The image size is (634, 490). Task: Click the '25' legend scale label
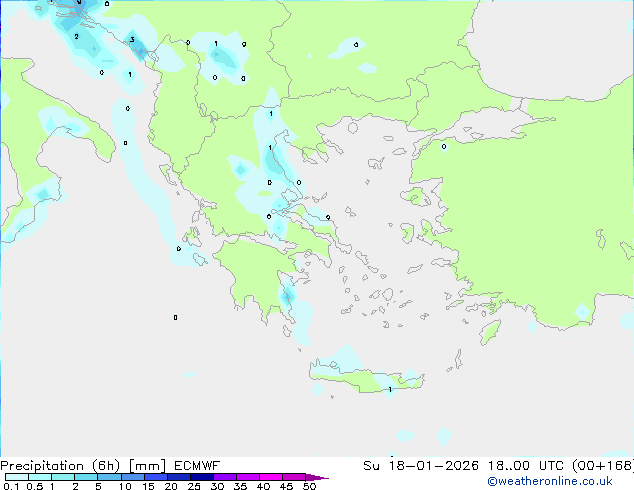click(x=194, y=486)
